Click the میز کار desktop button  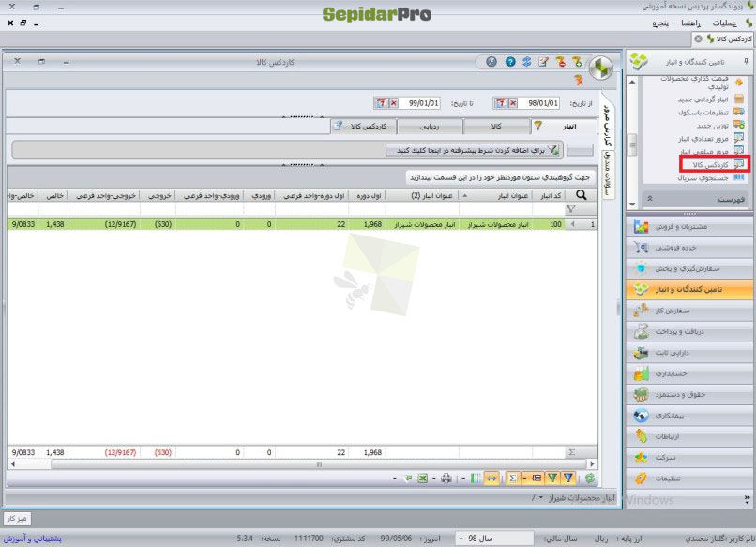point(17,519)
